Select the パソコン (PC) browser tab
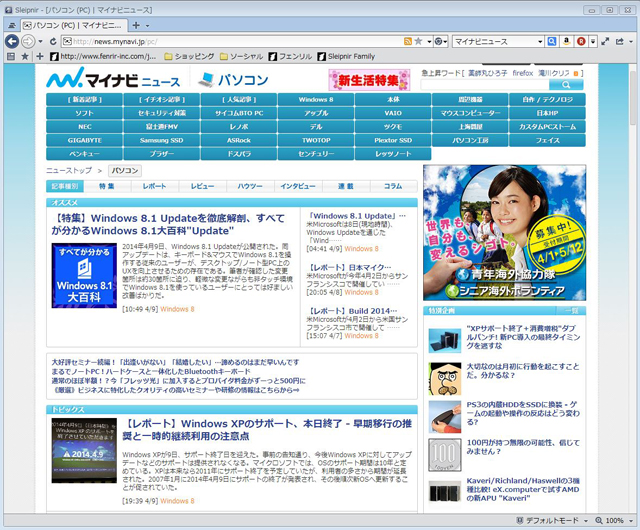Image resolution: width=640 pixels, height=530 pixels. click(x=73, y=25)
